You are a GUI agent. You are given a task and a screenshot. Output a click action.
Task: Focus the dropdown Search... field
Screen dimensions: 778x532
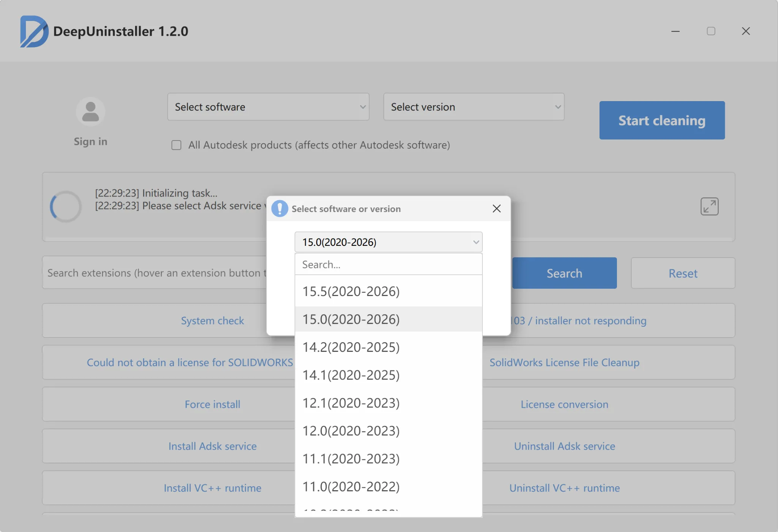click(388, 264)
